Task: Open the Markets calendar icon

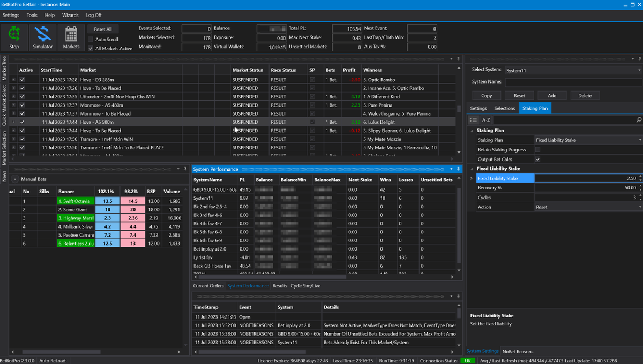Action: 71,37
